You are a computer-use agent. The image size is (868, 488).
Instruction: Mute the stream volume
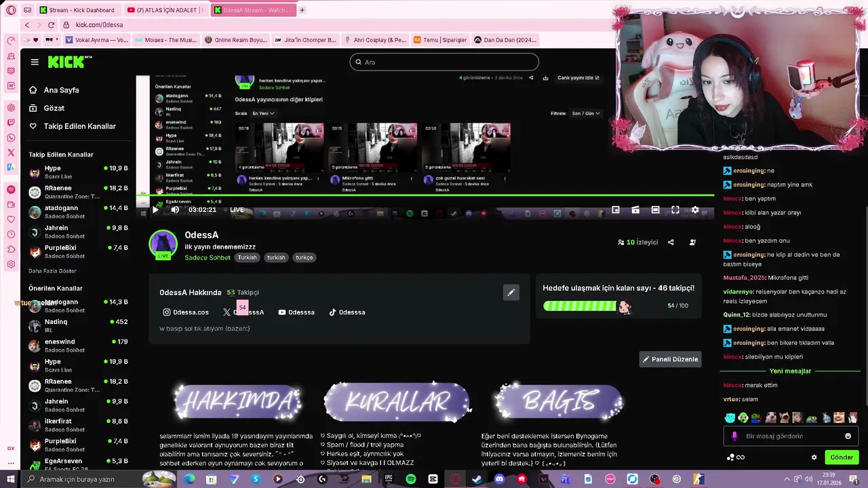175,210
